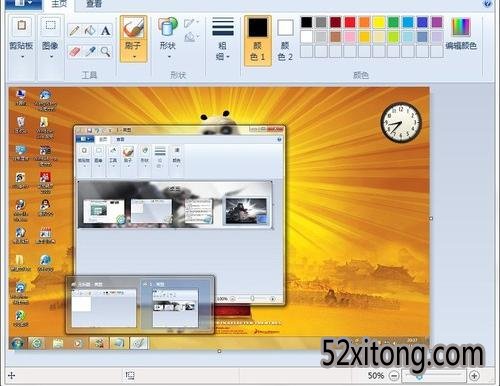
Task: Click the Start orb in canvas image
Action: pyautogui.click(x=17, y=343)
